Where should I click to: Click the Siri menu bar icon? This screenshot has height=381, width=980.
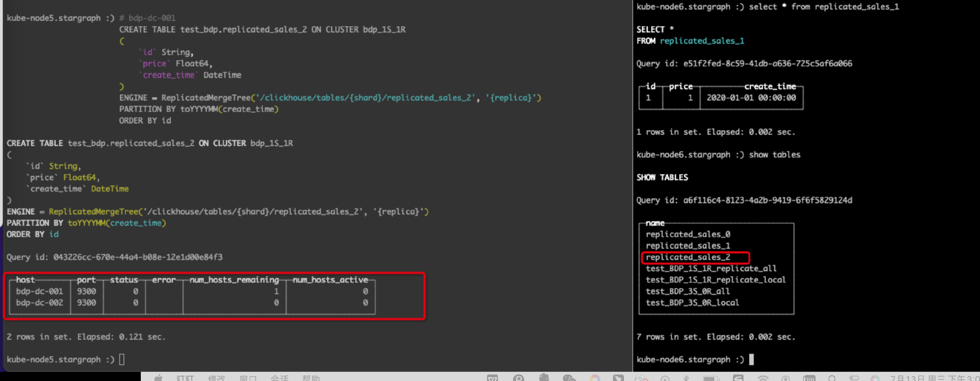click(x=874, y=378)
